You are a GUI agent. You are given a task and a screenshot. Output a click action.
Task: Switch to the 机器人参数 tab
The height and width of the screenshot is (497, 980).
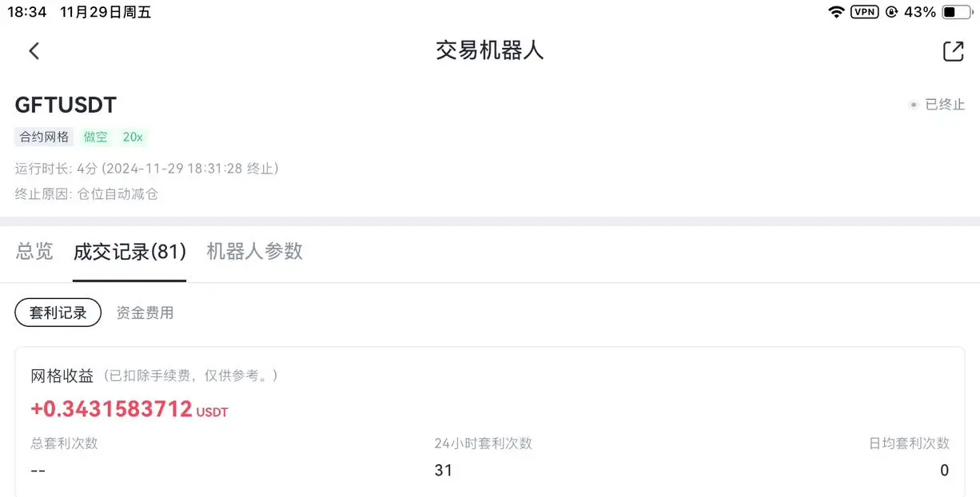point(254,252)
